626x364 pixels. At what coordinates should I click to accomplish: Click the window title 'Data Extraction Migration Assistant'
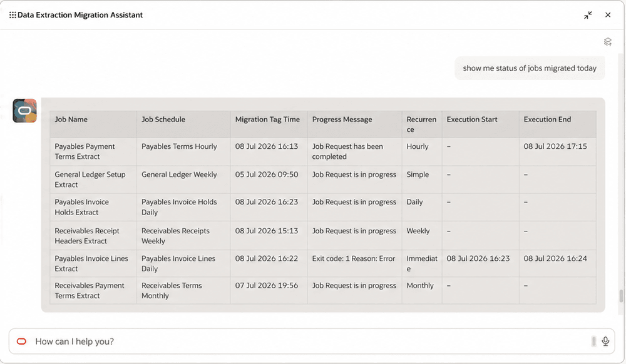pos(80,15)
